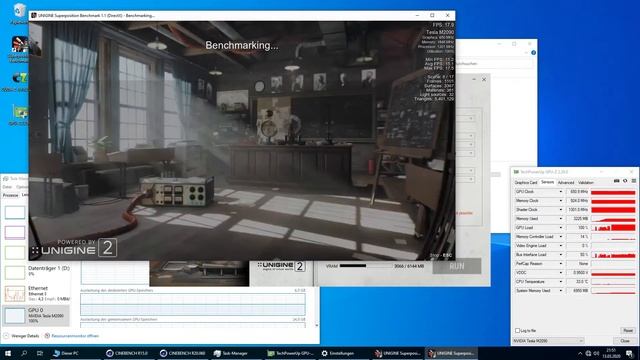The image size is (640, 360).
Task: Open the VDDC sensor dropdown
Action: pyautogui.click(x=560, y=272)
